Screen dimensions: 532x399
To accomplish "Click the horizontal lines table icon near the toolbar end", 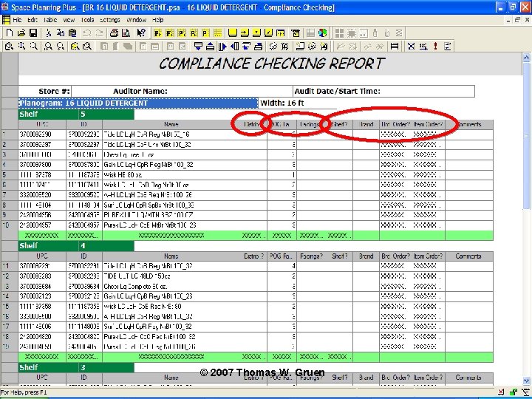I will [x=395, y=46].
